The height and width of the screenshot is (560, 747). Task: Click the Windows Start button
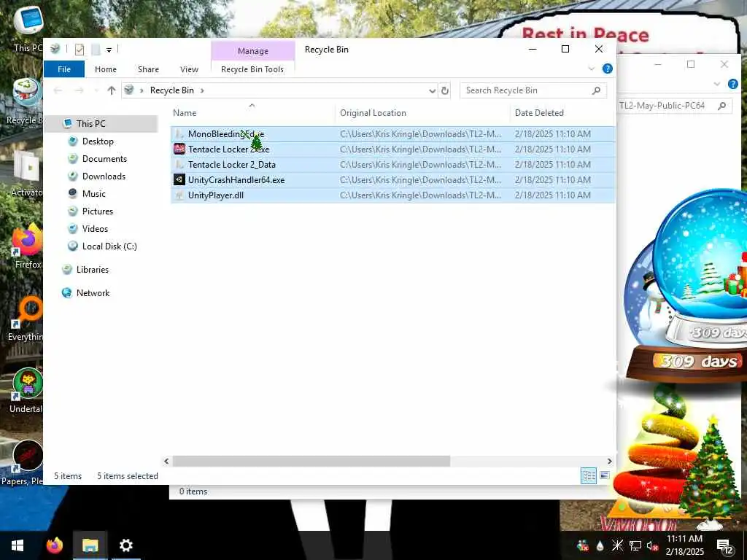18,545
